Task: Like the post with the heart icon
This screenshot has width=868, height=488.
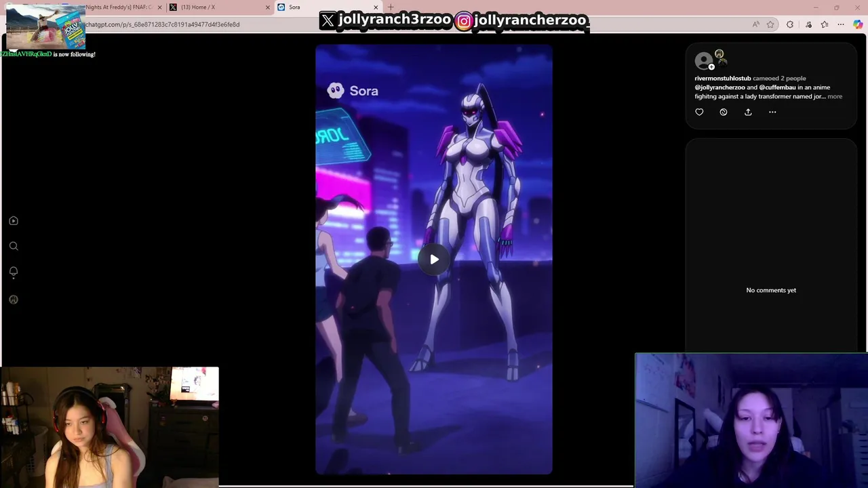Action: pos(699,112)
